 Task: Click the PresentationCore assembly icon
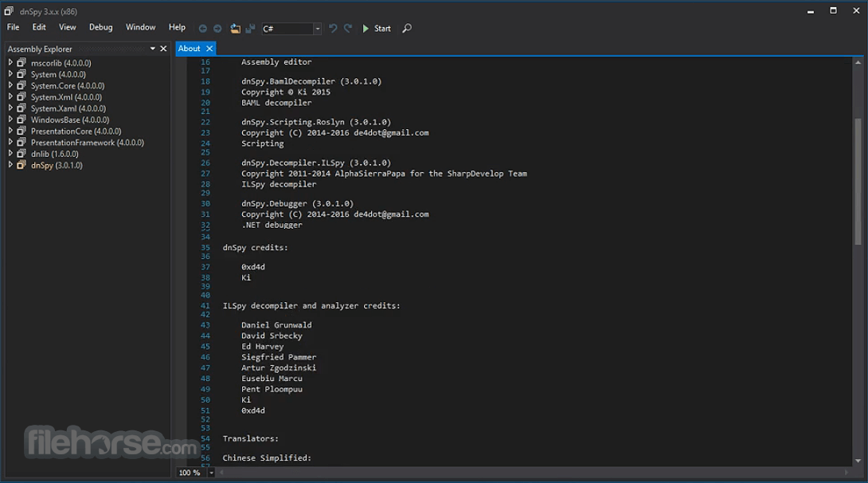[x=22, y=131]
